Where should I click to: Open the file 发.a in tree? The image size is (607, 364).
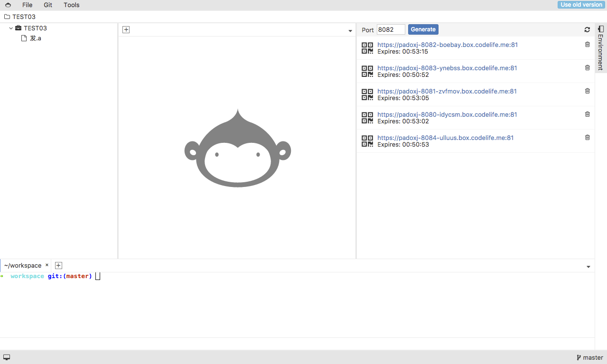point(36,38)
